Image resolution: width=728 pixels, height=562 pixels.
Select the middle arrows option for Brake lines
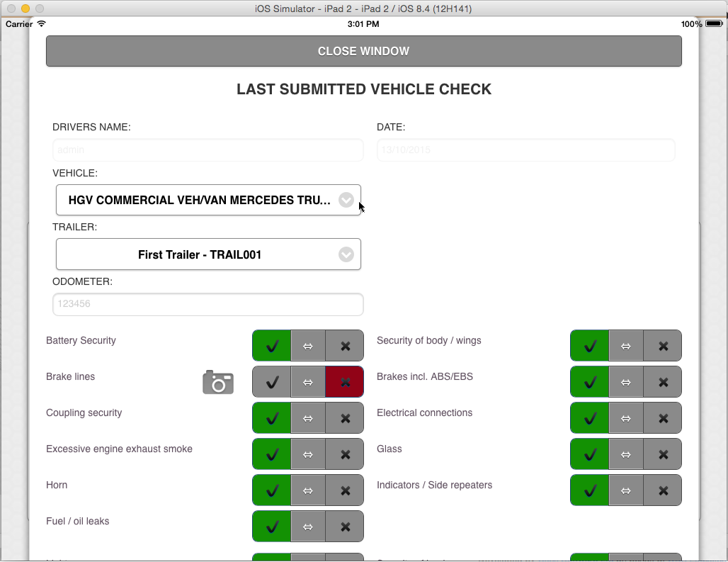(x=308, y=382)
